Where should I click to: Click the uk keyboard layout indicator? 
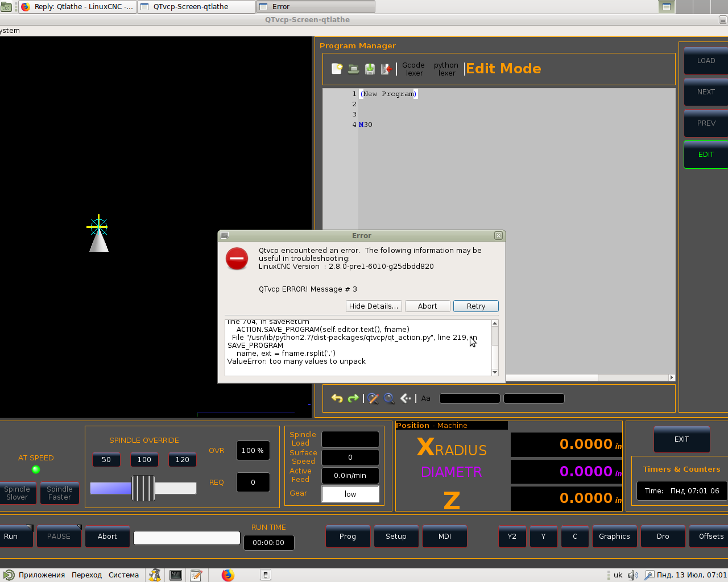coord(618,575)
